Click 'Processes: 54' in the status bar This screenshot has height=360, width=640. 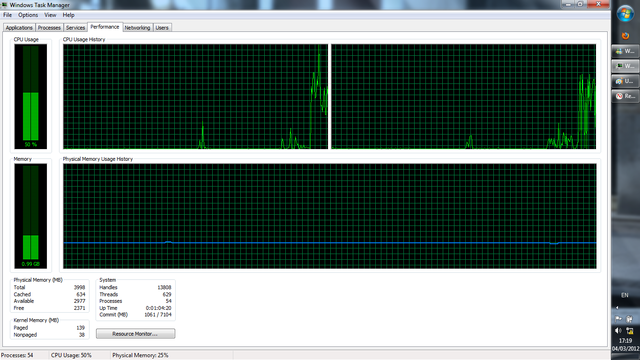(x=17, y=356)
